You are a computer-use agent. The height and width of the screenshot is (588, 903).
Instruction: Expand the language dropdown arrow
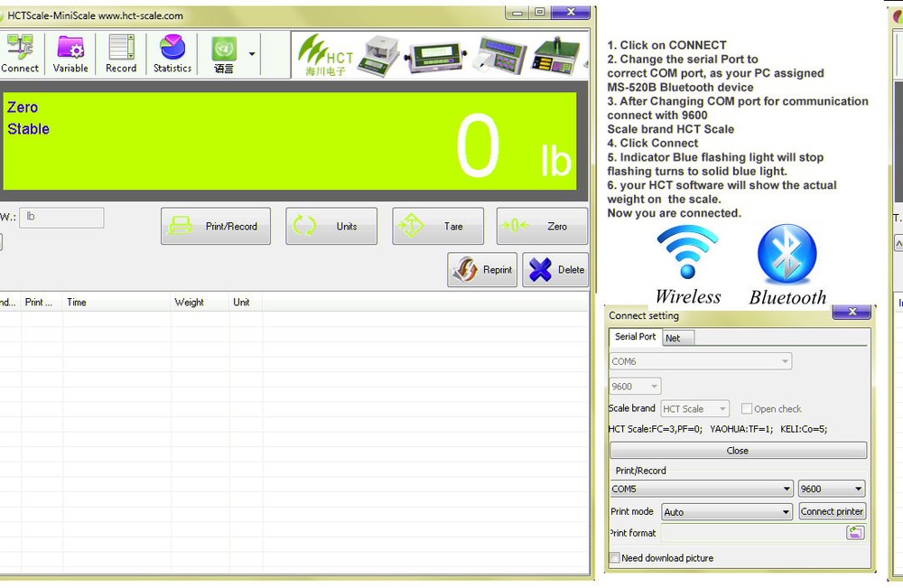[252, 54]
